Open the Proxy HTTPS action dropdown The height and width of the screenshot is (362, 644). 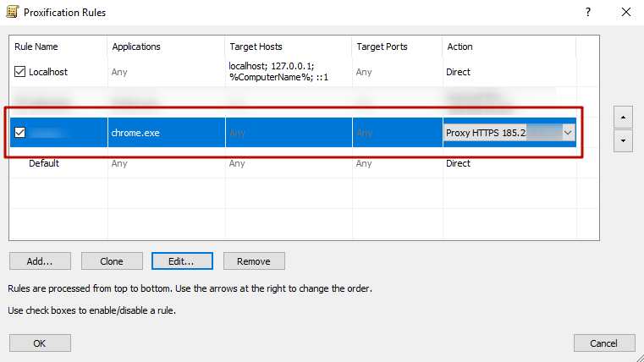[567, 133]
